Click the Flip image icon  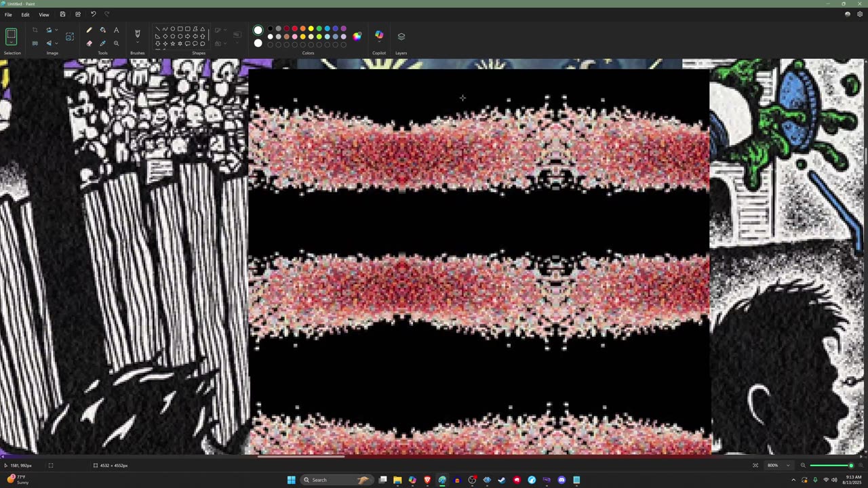click(48, 43)
